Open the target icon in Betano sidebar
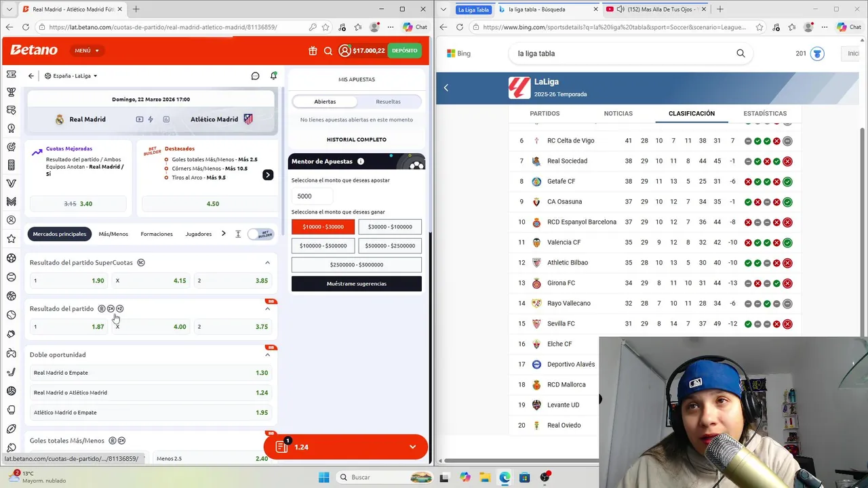Screen dimensions: 868x488 click(11, 146)
